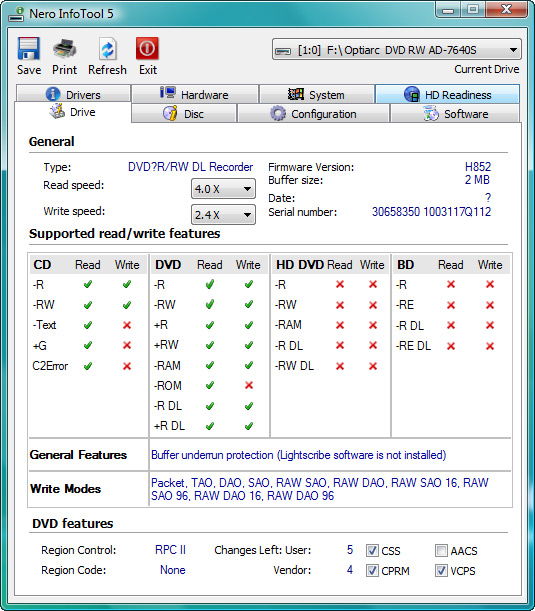Image resolution: width=535 pixels, height=611 pixels.
Task: Click the Refresh button label
Action: (x=108, y=70)
